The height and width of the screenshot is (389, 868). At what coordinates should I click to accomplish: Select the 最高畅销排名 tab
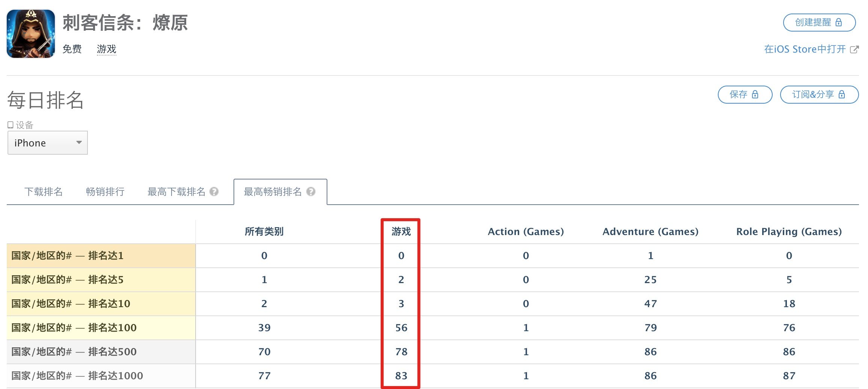[280, 192]
